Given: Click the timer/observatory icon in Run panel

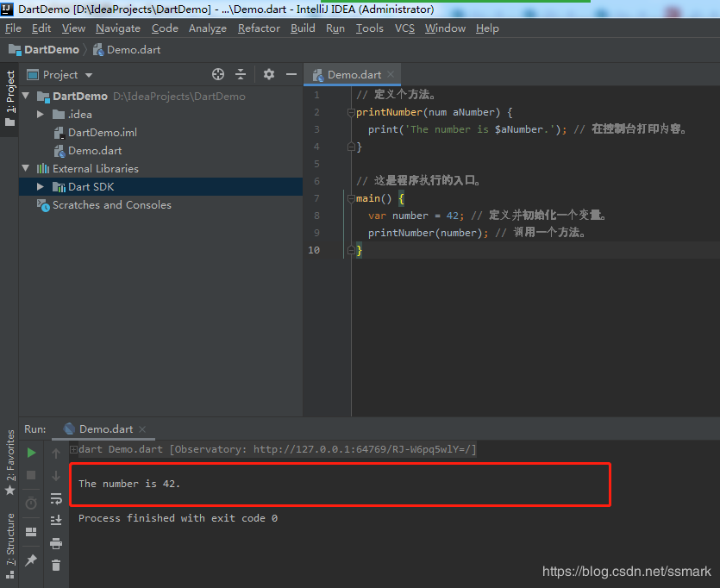Looking at the screenshot, I should click(x=31, y=504).
